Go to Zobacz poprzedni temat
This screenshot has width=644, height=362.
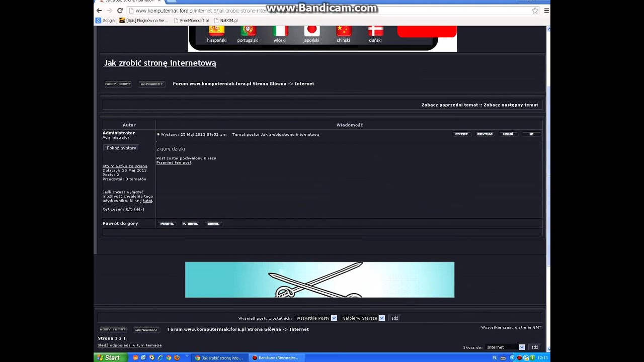point(449,105)
